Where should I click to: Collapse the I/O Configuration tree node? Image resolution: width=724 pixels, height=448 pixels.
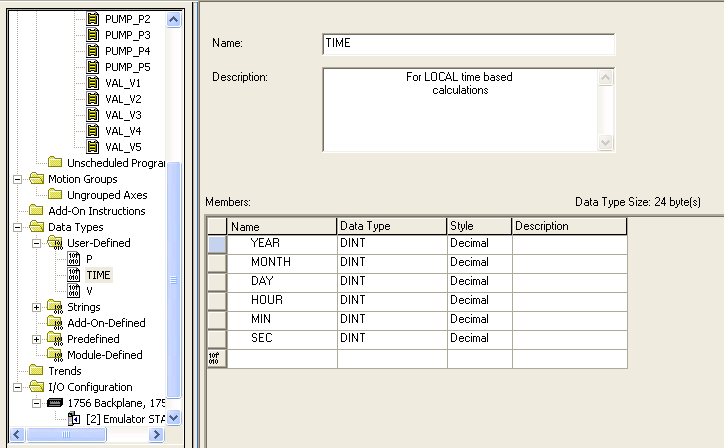pos(18,387)
